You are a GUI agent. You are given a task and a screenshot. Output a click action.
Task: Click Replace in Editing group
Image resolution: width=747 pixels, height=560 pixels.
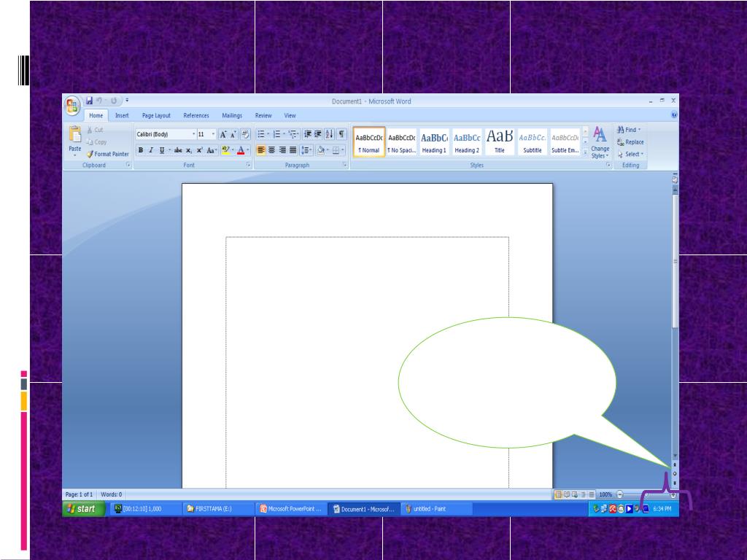tap(630, 142)
